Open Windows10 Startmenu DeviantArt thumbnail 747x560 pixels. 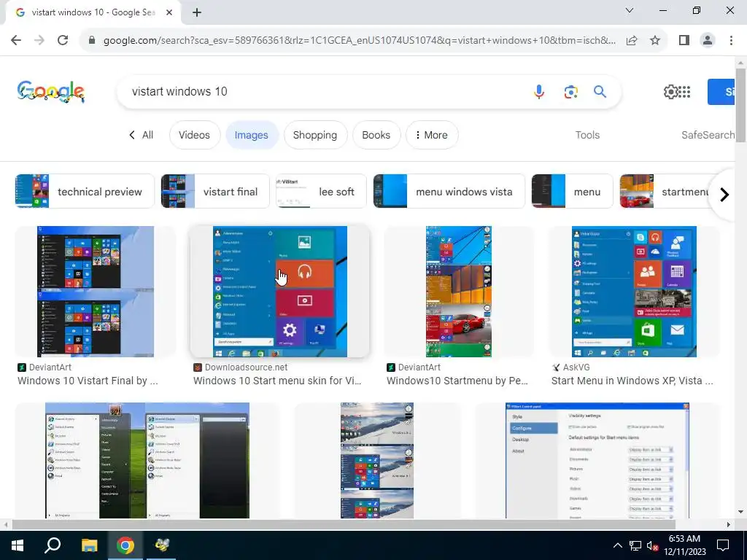pos(459,292)
